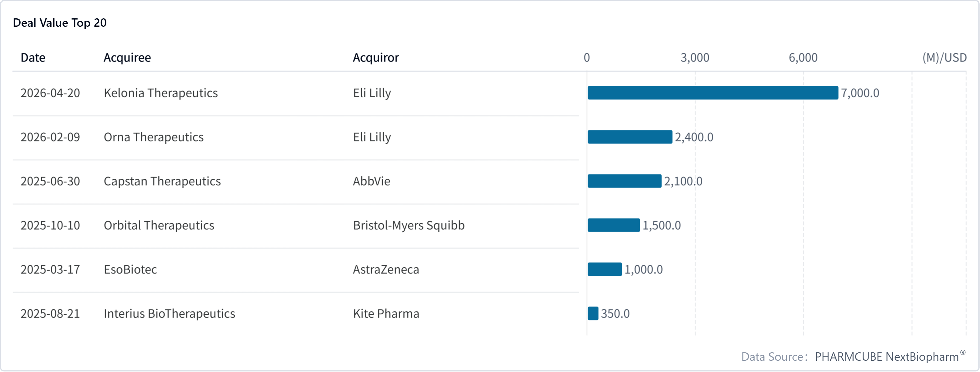Click the 1,000.0 deal value bar
The width and height of the screenshot is (980, 372).
(605, 269)
